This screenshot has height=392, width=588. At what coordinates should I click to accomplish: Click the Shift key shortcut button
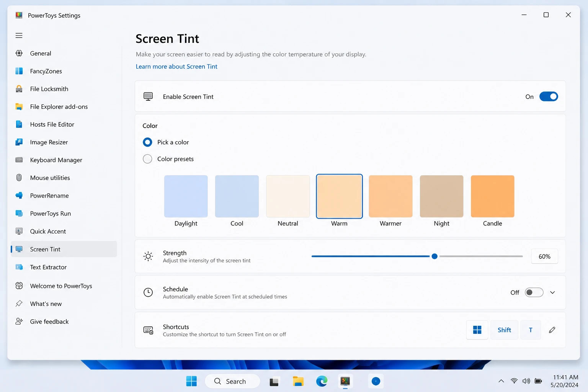pyautogui.click(x=504, y=330)
